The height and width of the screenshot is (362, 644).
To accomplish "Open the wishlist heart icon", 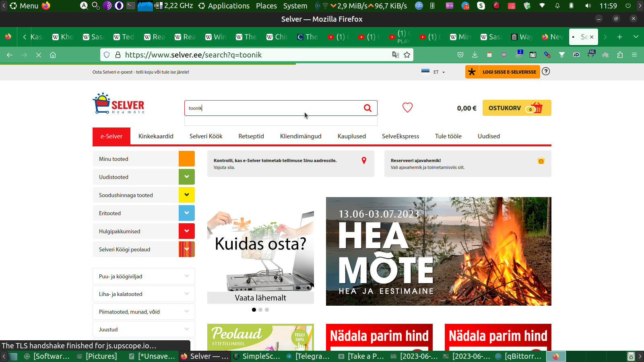I will click(x=407, y=108).
